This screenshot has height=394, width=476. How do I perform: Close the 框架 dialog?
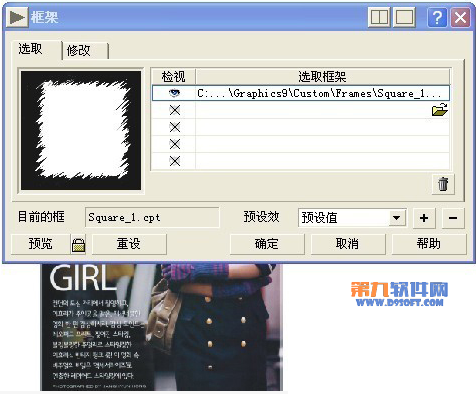(460, 17)
